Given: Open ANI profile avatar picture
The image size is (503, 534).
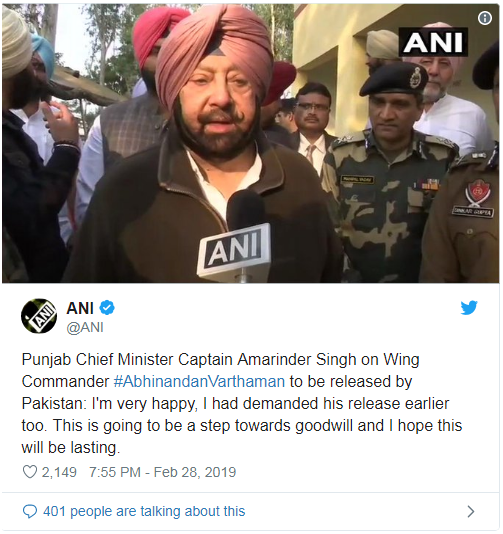Looking at the screenshot, I should pos(39,316).
